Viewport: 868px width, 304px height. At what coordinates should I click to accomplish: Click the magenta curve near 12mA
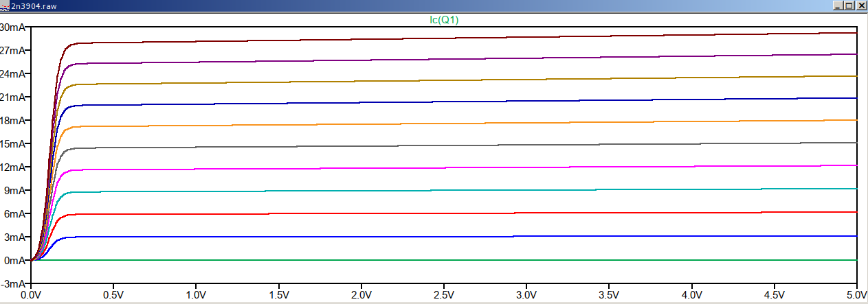(x=443, y=168)
